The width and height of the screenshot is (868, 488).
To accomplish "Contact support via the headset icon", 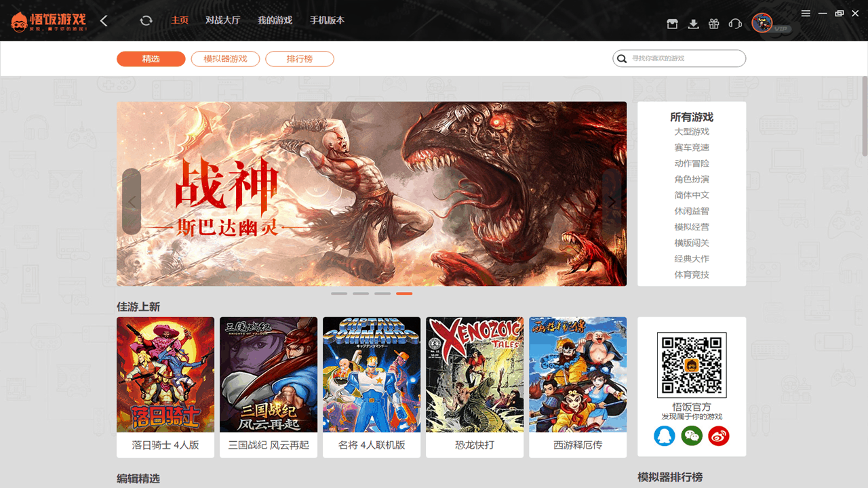I will (x=735, y=24).
